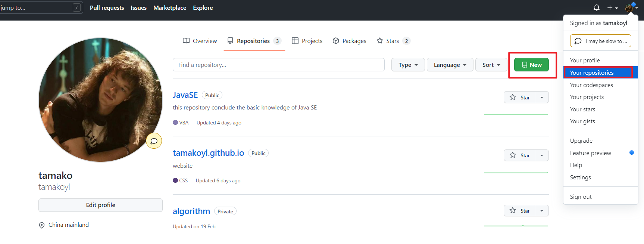Viewport: 644px width, 244px height.
Task: Click the green New repository button
Action: click(x=531, y=65)
